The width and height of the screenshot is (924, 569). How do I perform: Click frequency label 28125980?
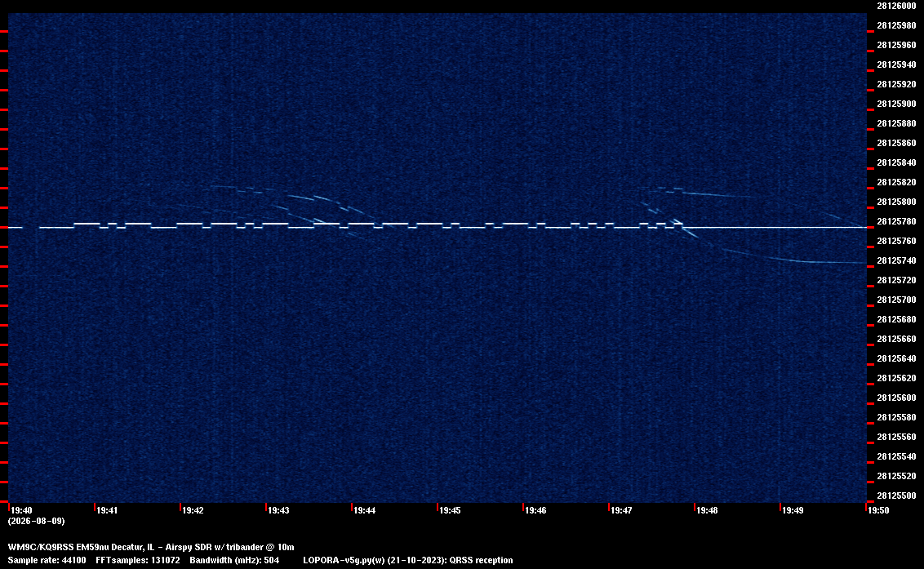pos(896,25)
